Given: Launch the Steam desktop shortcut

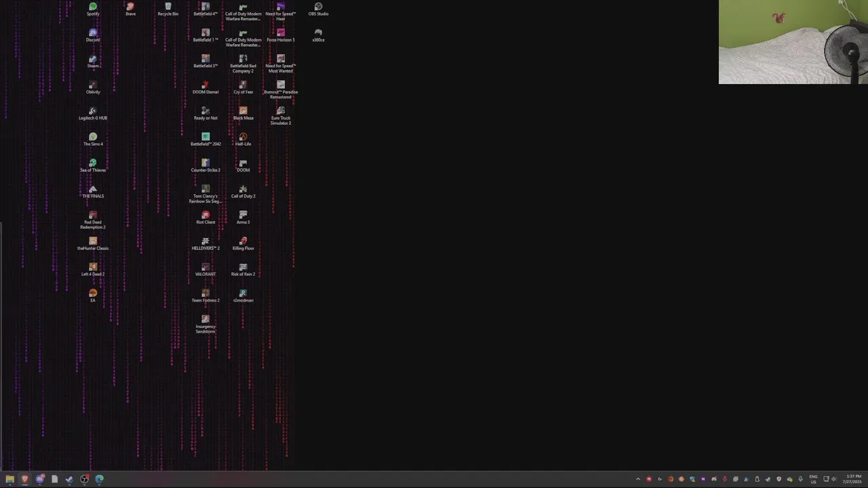Looking at the screenshot, I should (x=93, y=61).
